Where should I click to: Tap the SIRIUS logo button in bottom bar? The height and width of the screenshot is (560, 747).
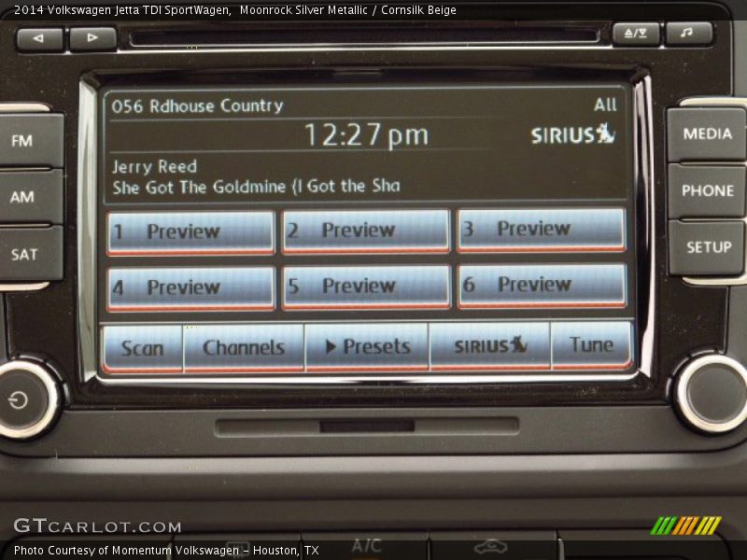point(490,345)
